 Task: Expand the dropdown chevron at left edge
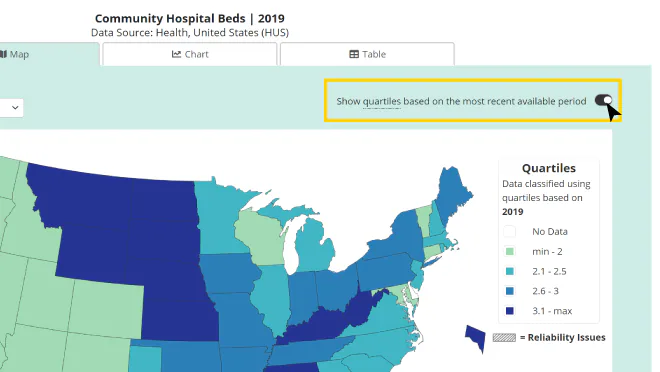[x=15, y=108]
